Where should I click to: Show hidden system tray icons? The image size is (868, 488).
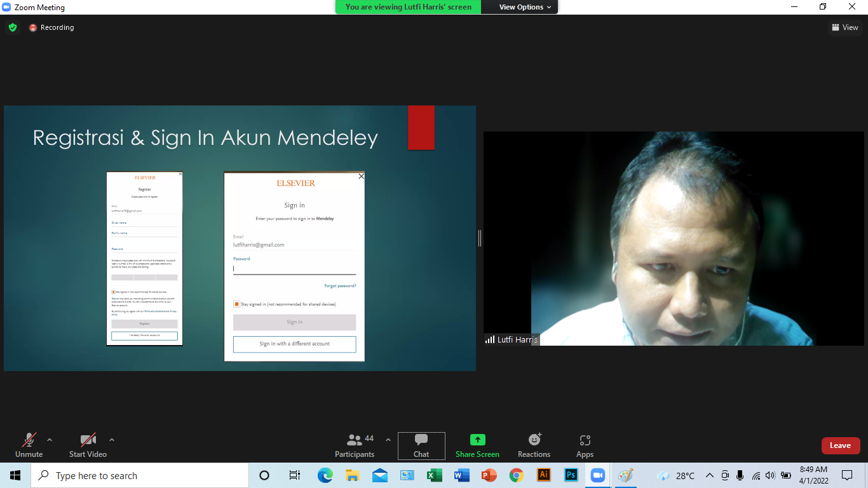(709, 475)
